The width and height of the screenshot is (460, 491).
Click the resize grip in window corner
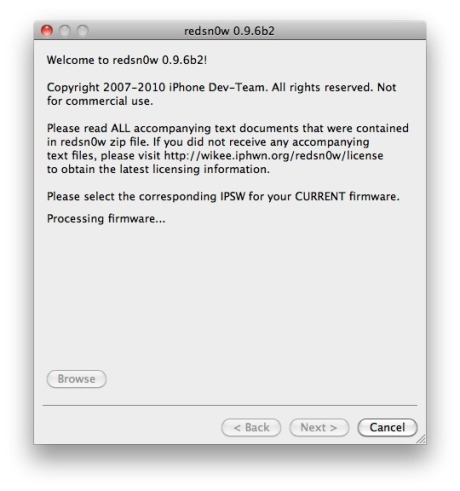point(421,439)
